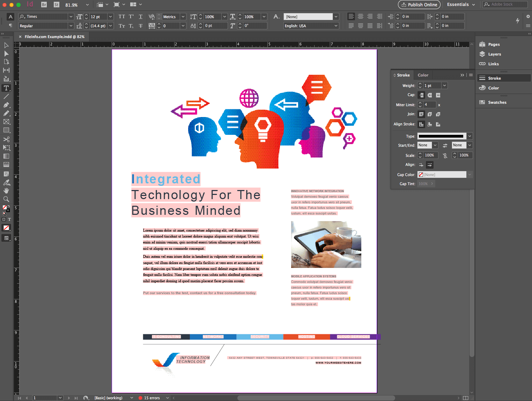Switch to Paragraph Formatting Controls
The width and height of the screenshot is (532, 401).
[x=10, y=25]
